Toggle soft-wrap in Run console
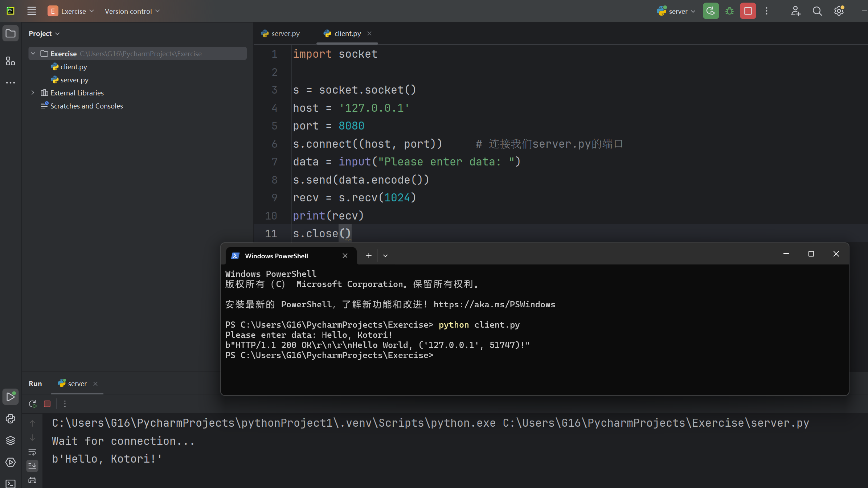868x488 pixels. pos(32,452)
